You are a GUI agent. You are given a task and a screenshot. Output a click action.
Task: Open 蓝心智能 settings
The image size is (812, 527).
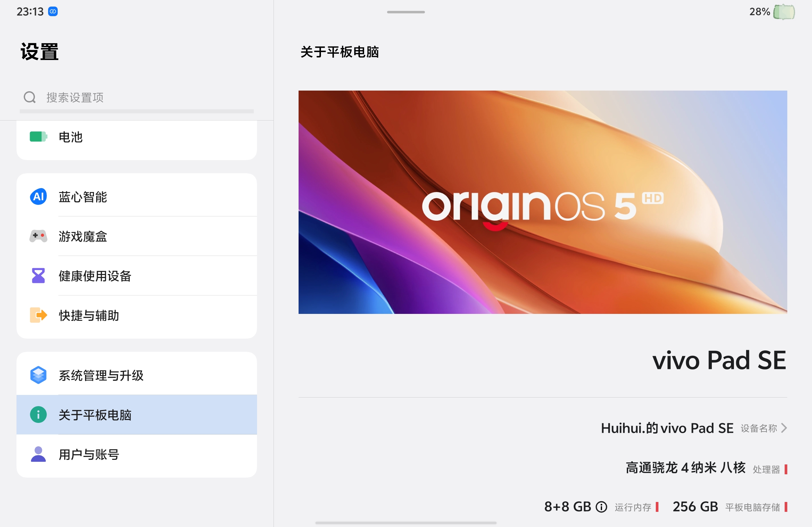136,197
